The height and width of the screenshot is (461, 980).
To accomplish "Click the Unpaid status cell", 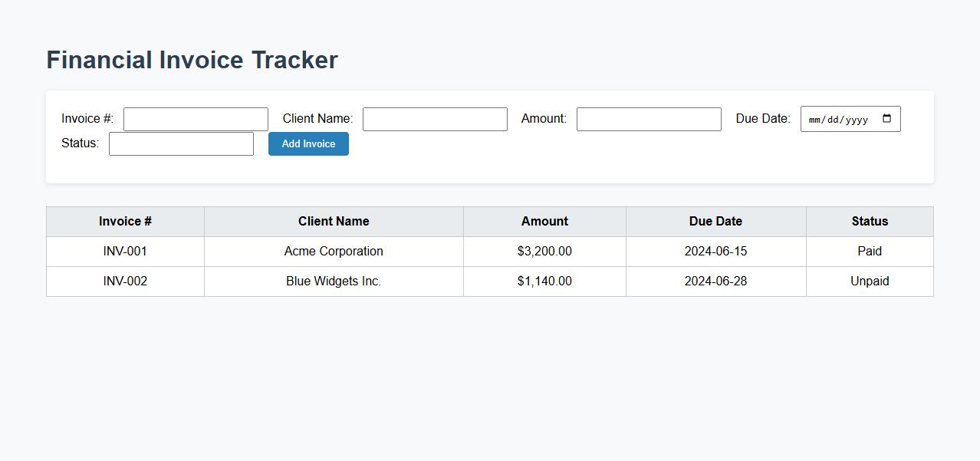I will click(870, 281).
